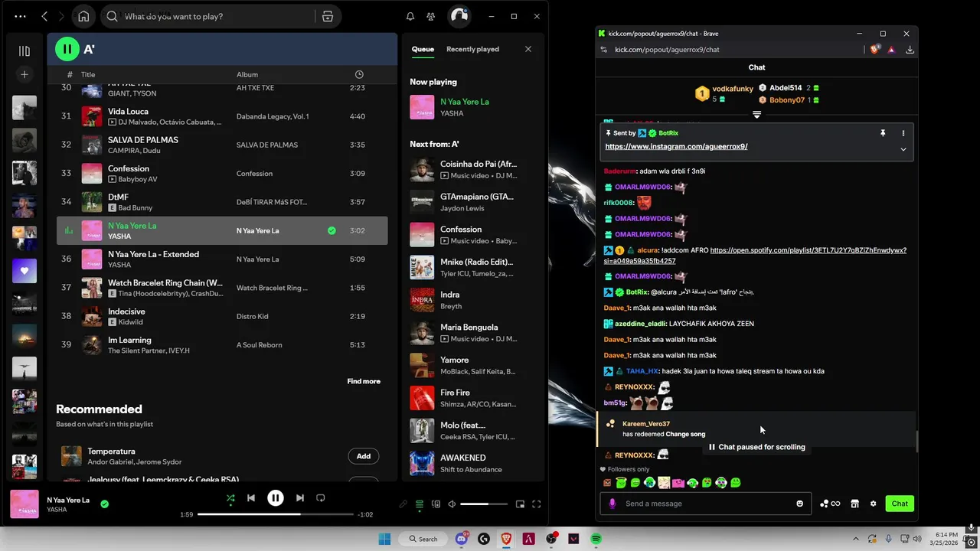Open emoji picker in the message box

click(x=800, y=504)
